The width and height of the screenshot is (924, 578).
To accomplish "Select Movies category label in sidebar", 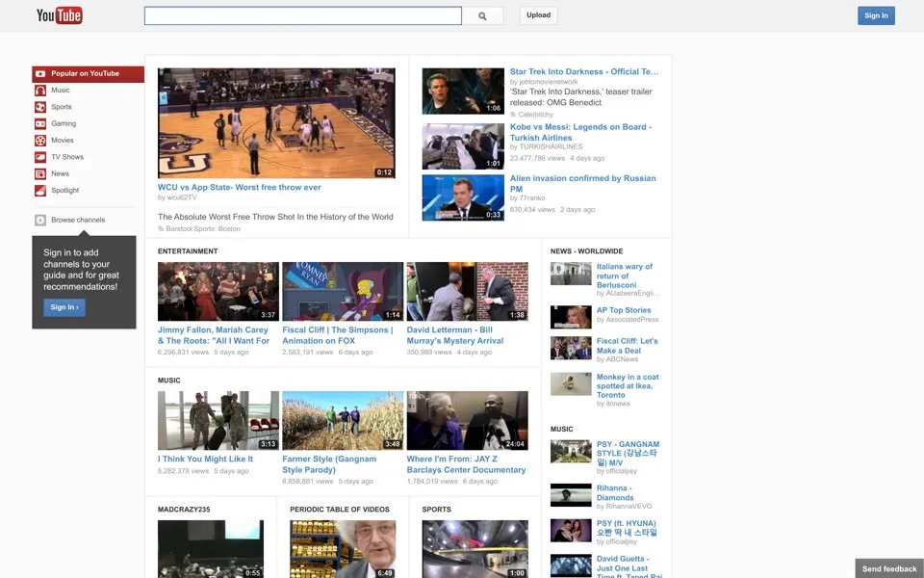I will [63, 141].
